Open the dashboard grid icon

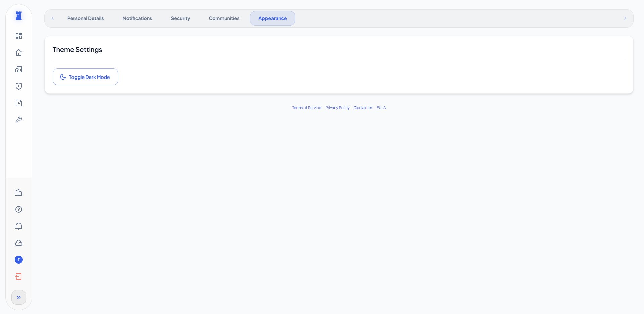[x=19, y=36]
